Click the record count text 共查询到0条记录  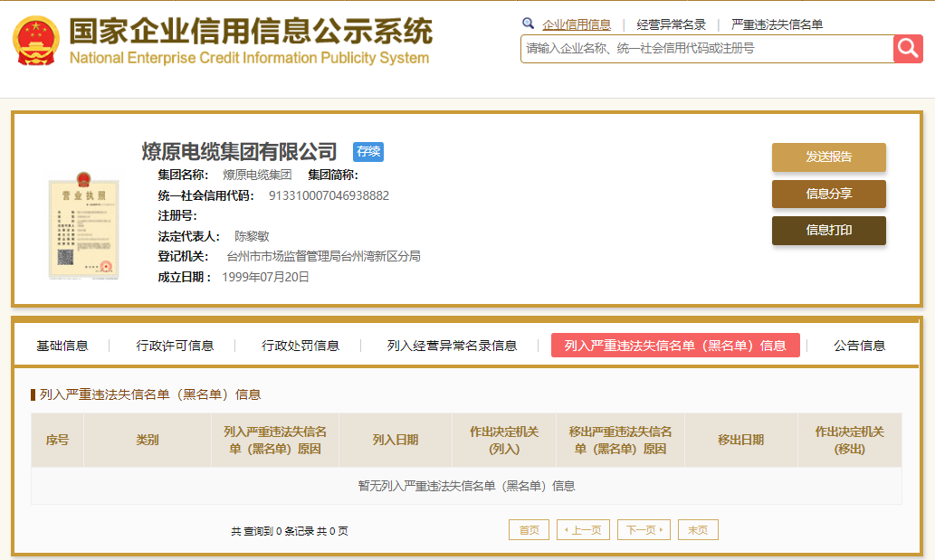272,531
